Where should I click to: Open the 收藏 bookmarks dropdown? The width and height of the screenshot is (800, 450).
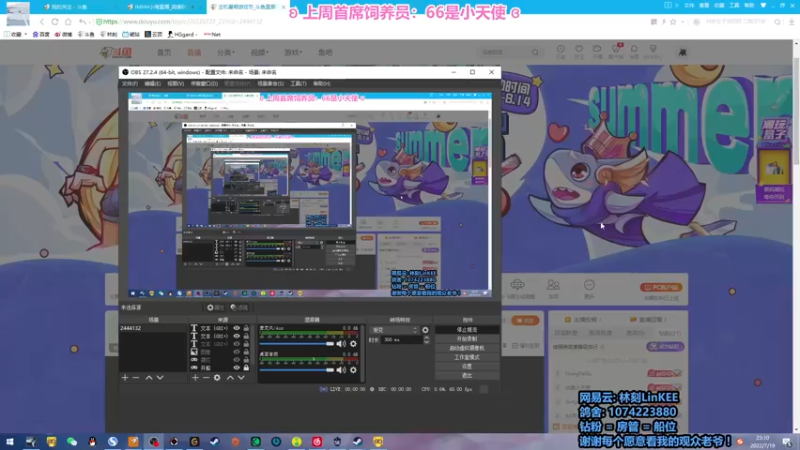click(15, 34)
